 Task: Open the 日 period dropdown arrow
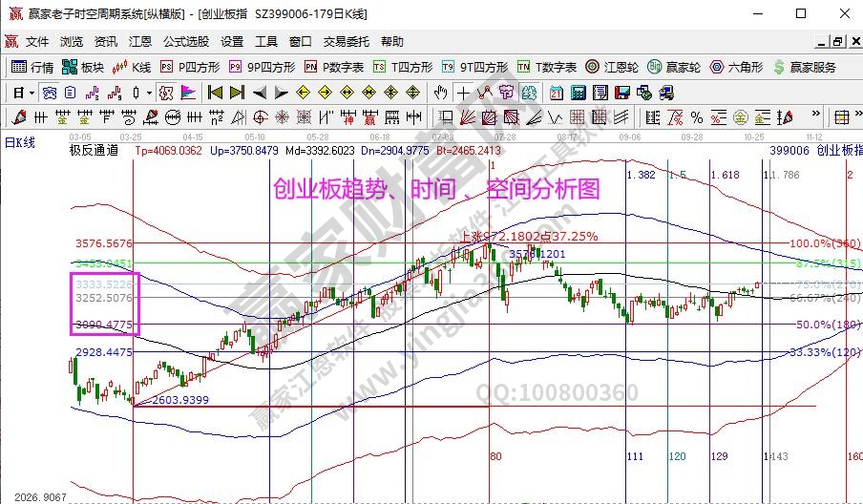32,93
